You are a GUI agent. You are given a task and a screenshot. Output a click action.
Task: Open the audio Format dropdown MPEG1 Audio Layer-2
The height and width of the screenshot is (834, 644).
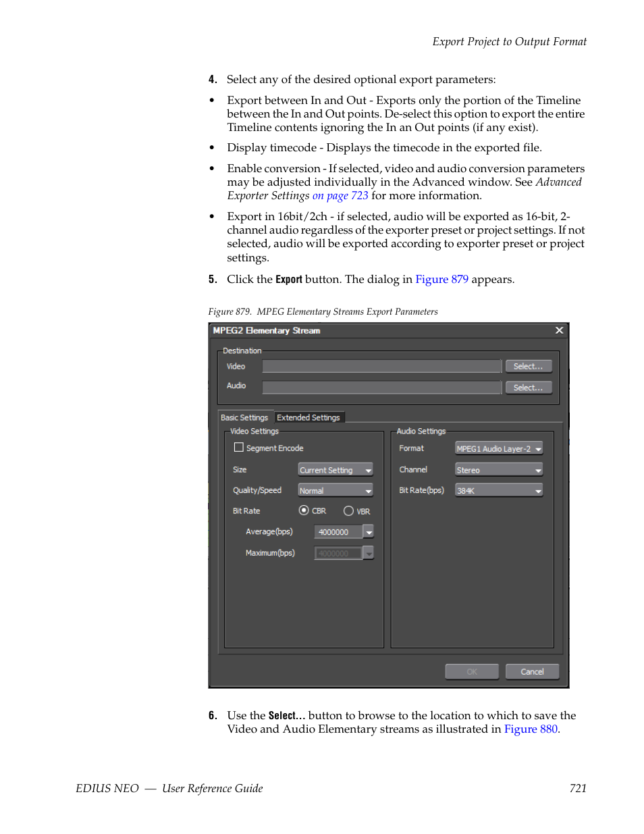point(499,448)
